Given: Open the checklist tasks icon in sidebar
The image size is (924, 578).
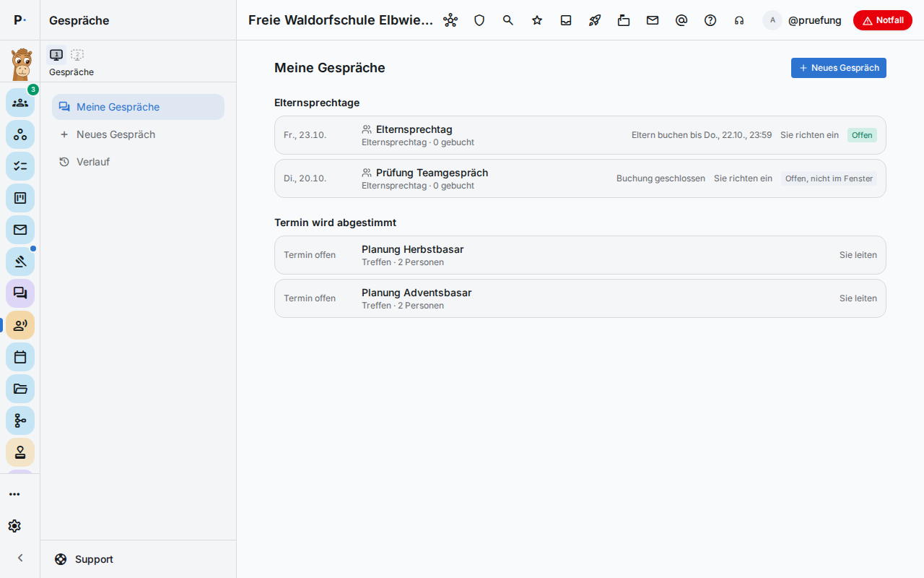Looking at the screenshot, I should 20,166.
